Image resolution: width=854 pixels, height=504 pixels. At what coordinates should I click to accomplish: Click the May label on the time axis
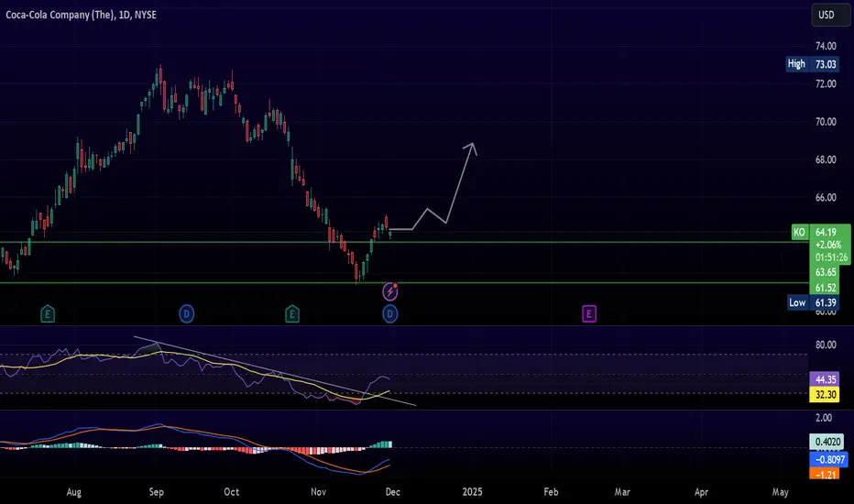(x=781, y=492)
